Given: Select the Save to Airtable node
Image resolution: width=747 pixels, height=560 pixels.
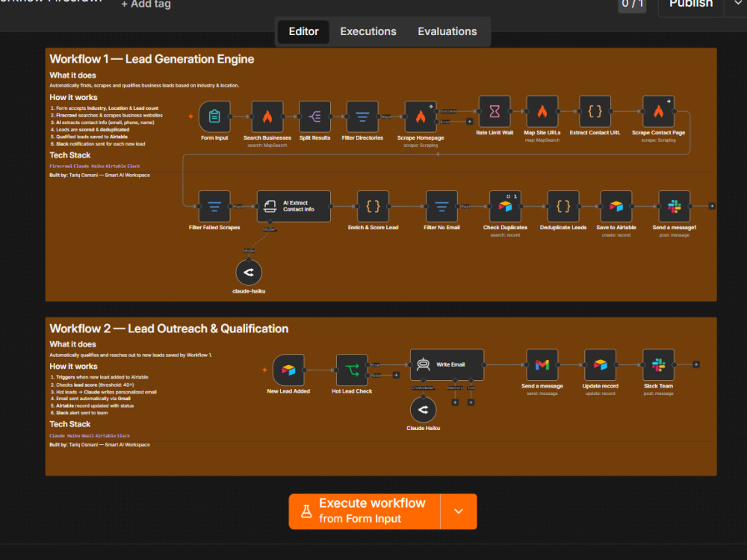Looking at the screenshot, I should (616, 206).
